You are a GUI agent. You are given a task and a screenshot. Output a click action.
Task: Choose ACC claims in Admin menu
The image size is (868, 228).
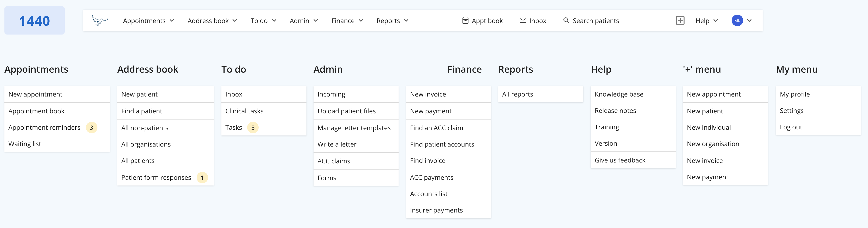[x=356, y=161]
